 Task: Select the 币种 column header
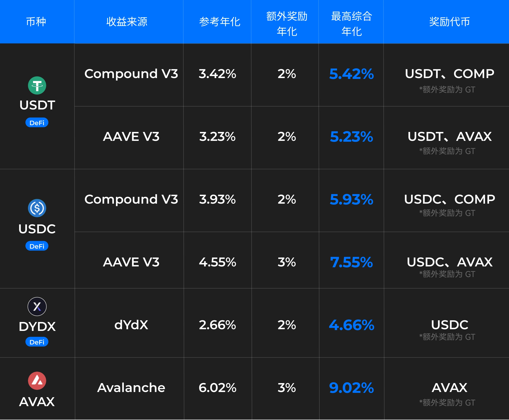click(x=36, y=22)
